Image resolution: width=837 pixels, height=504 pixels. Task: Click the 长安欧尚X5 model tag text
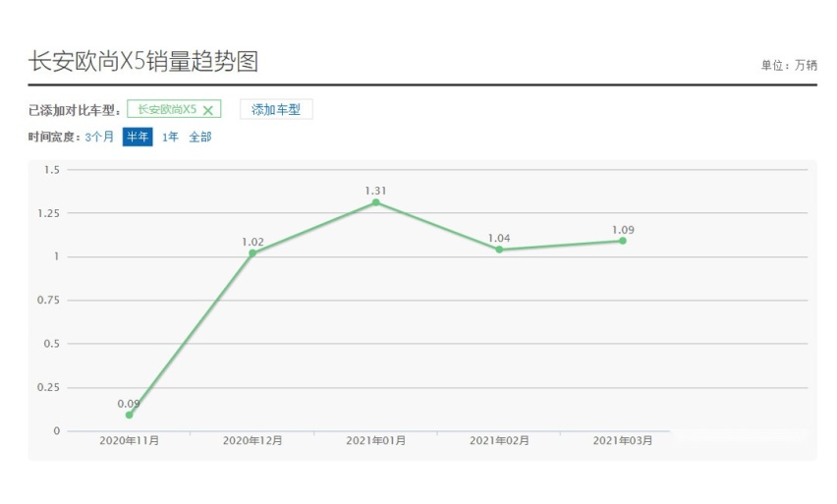pyautogui.click(x=167, y=109)
